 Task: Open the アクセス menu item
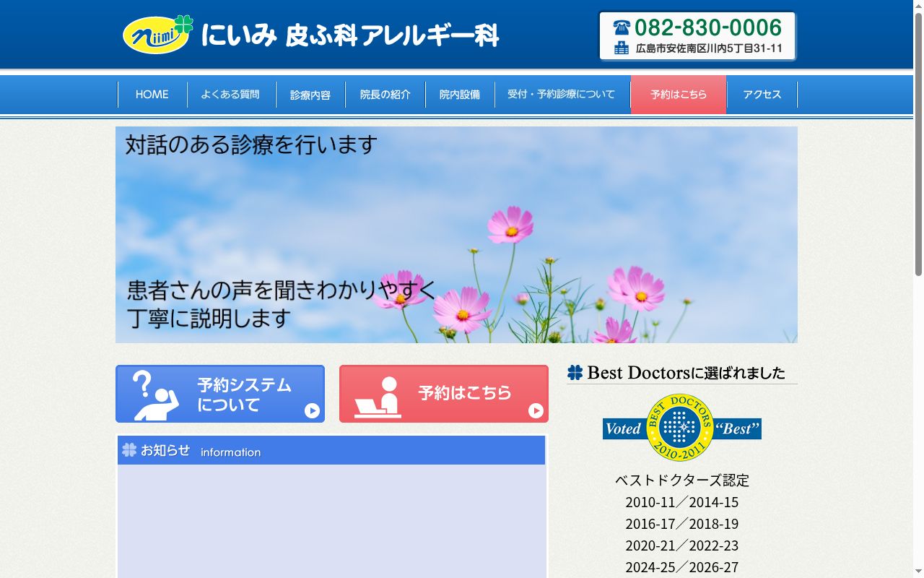(762, 95)
